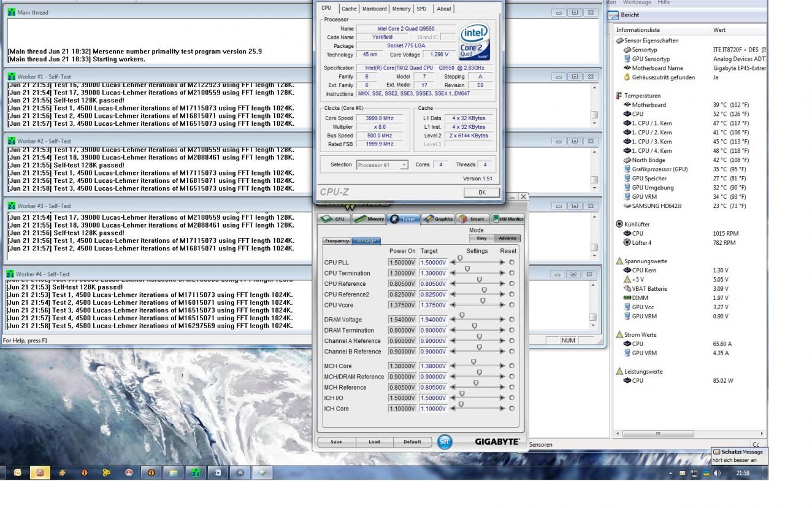Click the Sensor Eigenschaften section icon
This screenshot has height=508, width=812.
point(620,40)
